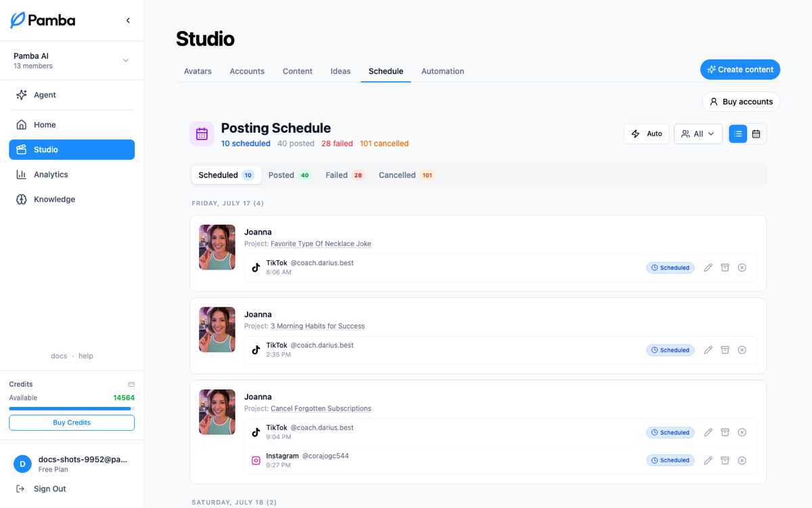Screen dimensions: 812x508
Task: Click the Pamba logo
Action: [x=43, y=20]
